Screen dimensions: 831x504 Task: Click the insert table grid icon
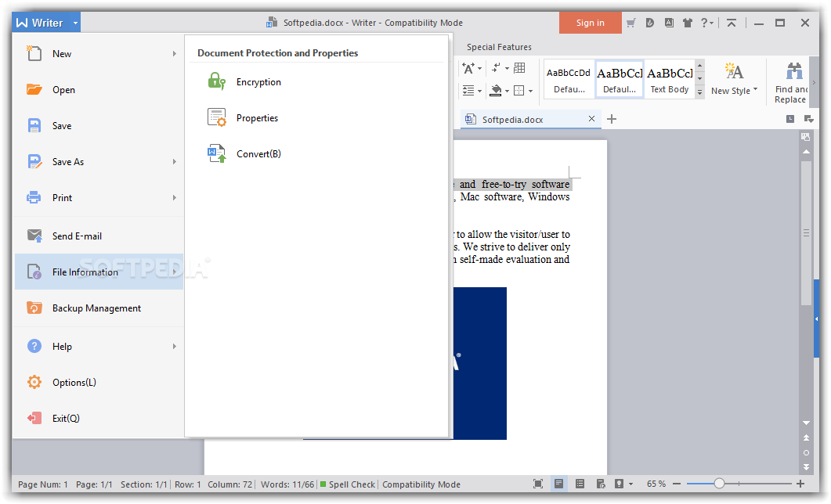click(x=520, y=68)
